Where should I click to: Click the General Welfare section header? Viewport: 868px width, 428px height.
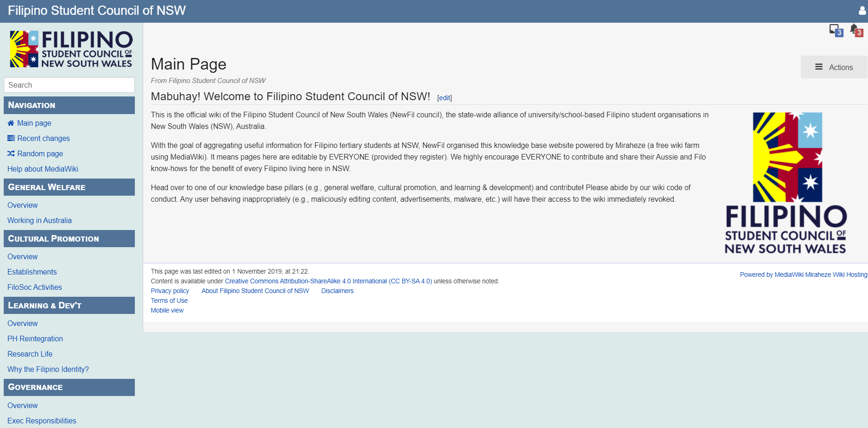coord(69,187)
